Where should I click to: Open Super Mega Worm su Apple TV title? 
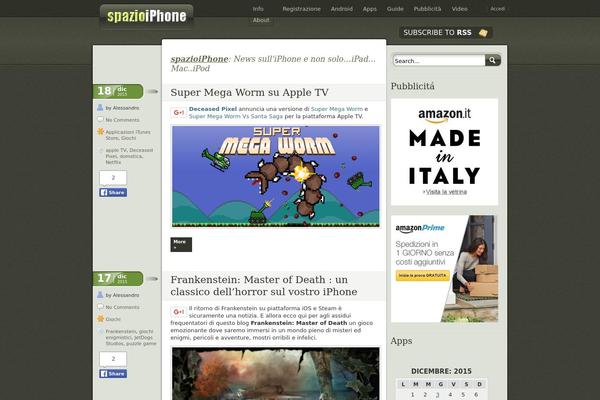(249, 92)
